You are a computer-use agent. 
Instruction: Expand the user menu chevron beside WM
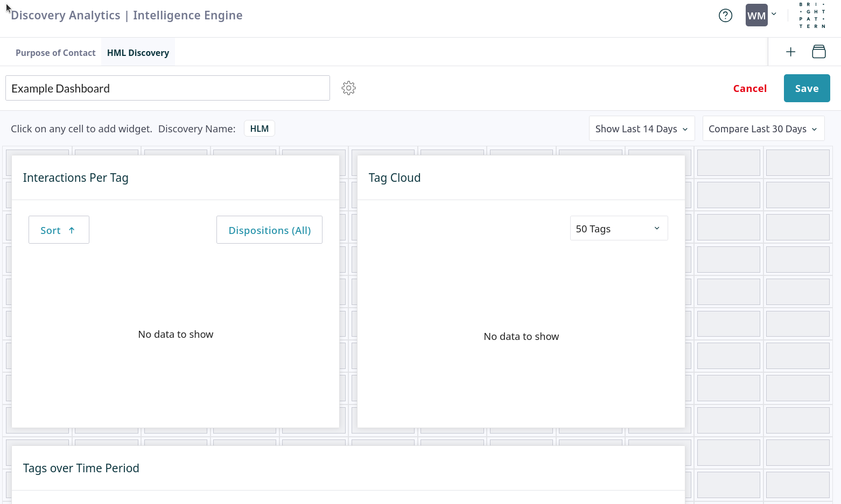[774, 15]
